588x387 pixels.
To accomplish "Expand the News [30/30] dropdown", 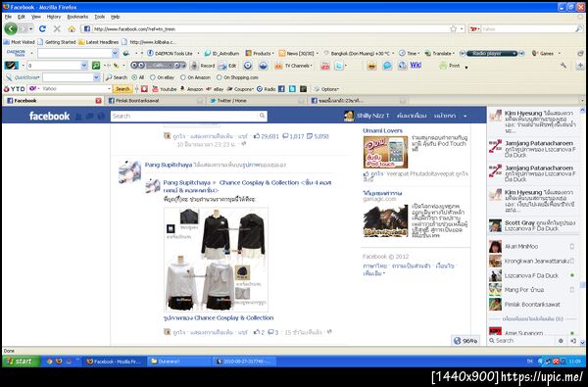I will coord(299,53).
